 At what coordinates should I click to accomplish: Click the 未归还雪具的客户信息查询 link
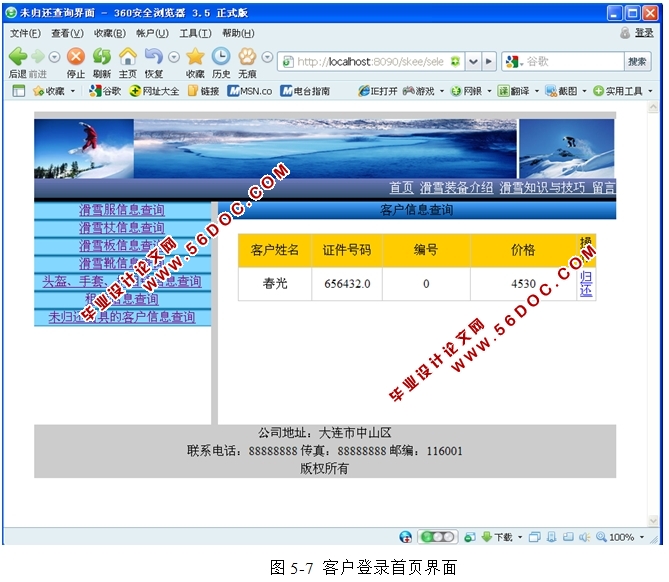(x=122, y=317)
